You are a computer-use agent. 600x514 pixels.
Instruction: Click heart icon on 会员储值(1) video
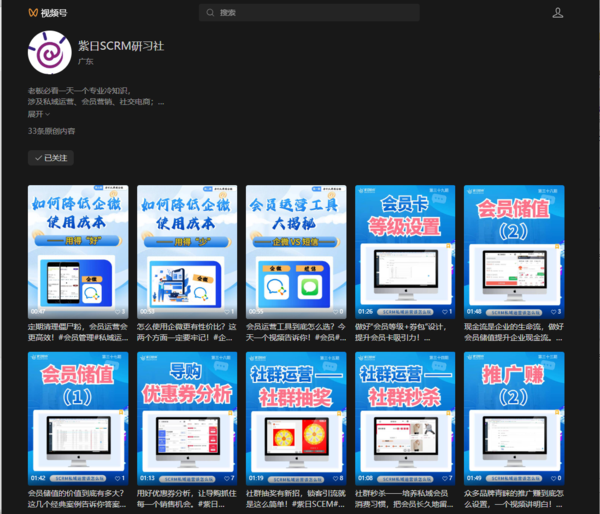117,478
